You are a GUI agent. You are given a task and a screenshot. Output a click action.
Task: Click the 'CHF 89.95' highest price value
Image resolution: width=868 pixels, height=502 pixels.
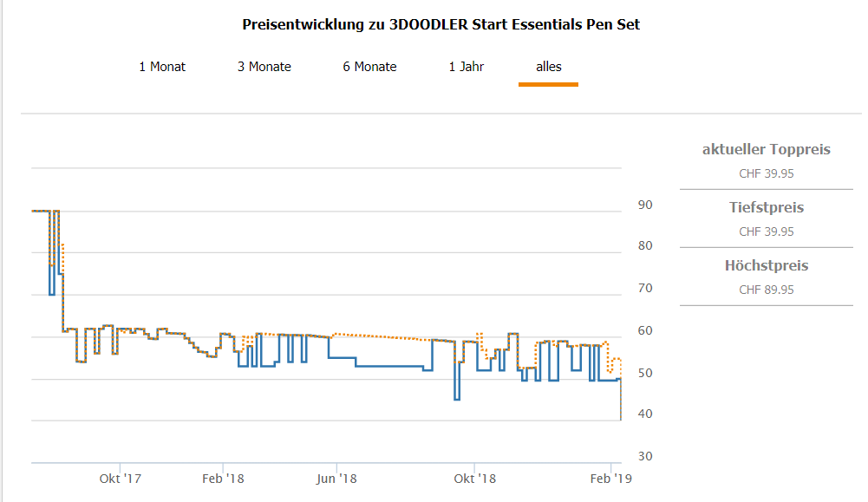tap(766, 290)
